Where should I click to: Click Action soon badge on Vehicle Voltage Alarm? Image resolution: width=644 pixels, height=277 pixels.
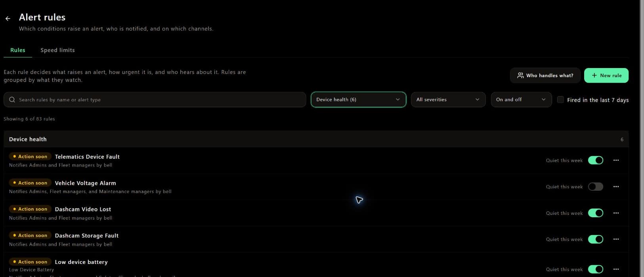tap(30, 183)
